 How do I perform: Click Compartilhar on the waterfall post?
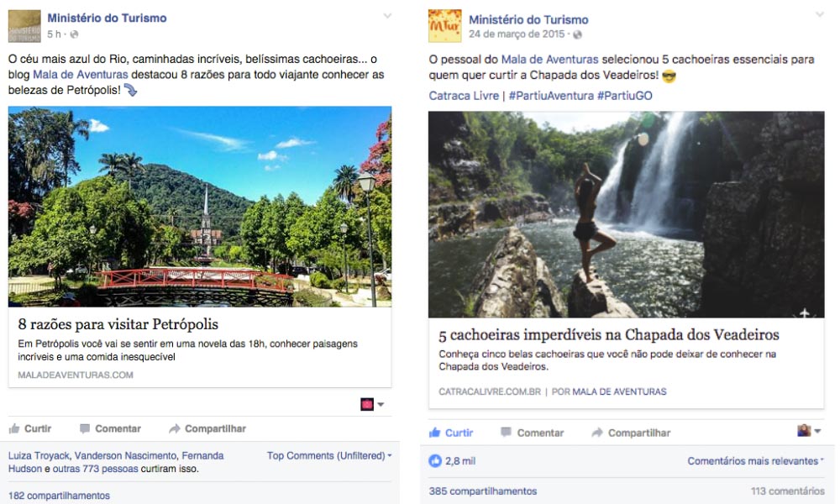coord(631,433)
